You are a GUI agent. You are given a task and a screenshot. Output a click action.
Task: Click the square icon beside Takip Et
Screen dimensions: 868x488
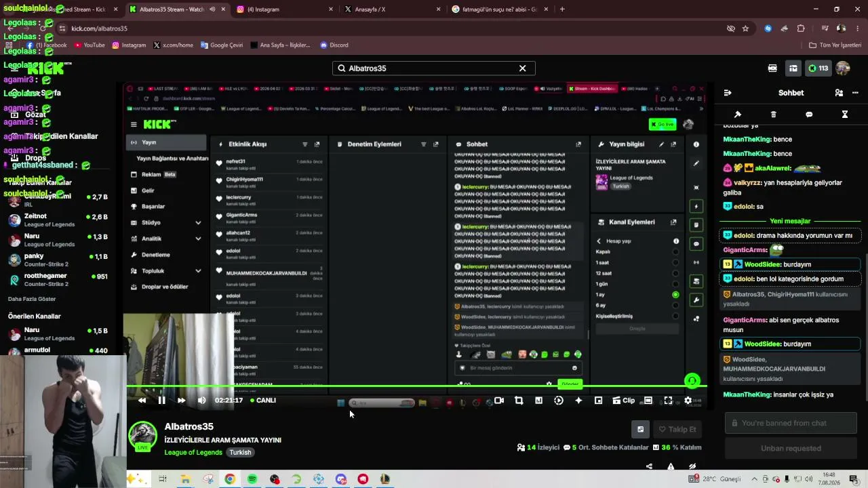640,429
